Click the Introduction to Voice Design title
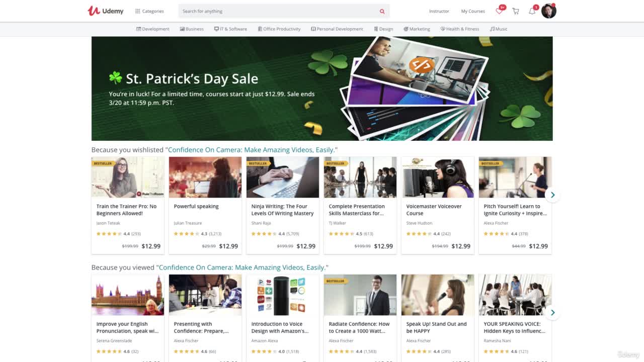This screenshot has height=362, width=644. click(280, 327)
